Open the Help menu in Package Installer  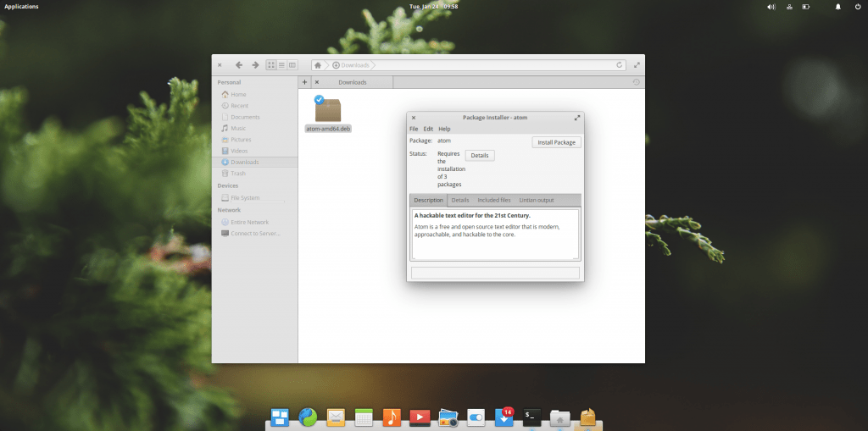[x=444, y=129]
